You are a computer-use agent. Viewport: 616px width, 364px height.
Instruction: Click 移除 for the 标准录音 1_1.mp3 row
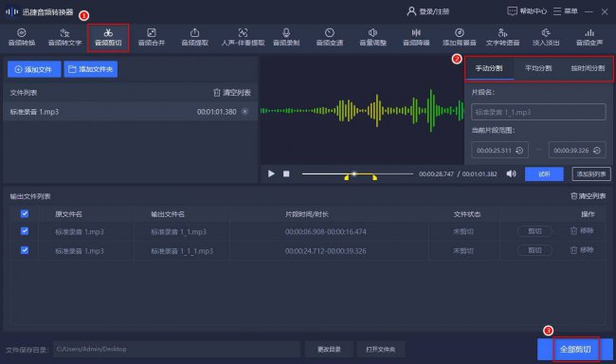(582, 230)
